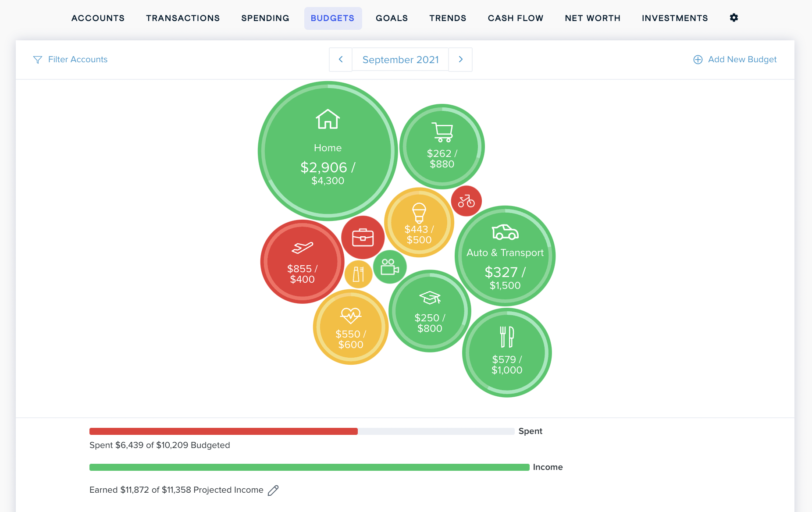Go to previous month with left chevron
The height and width of the screenshot is (512, 812).
pos(341,60)
